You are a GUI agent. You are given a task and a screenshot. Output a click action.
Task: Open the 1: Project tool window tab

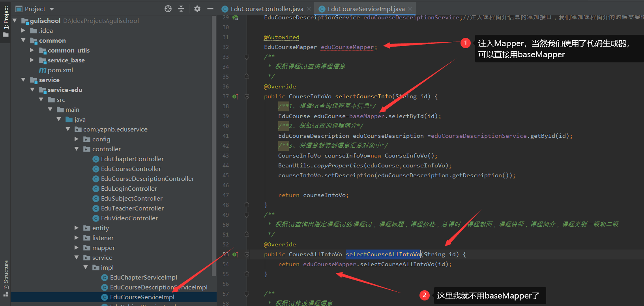[6, 21]
